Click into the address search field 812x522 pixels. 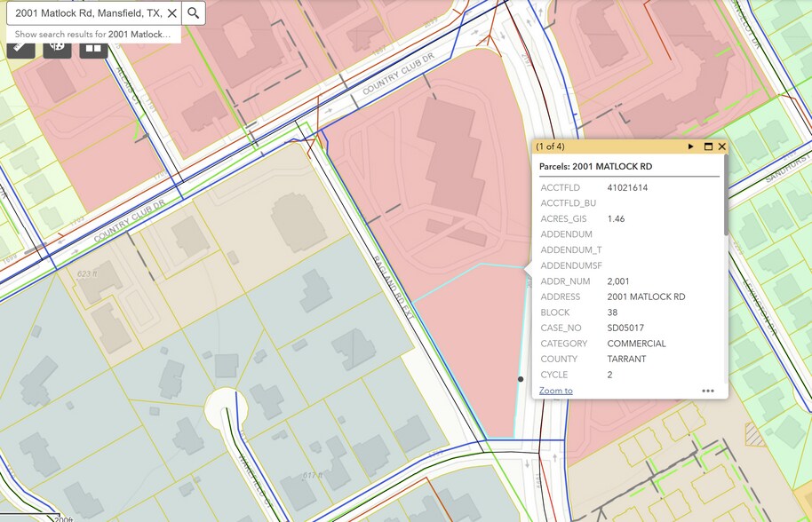84,13
